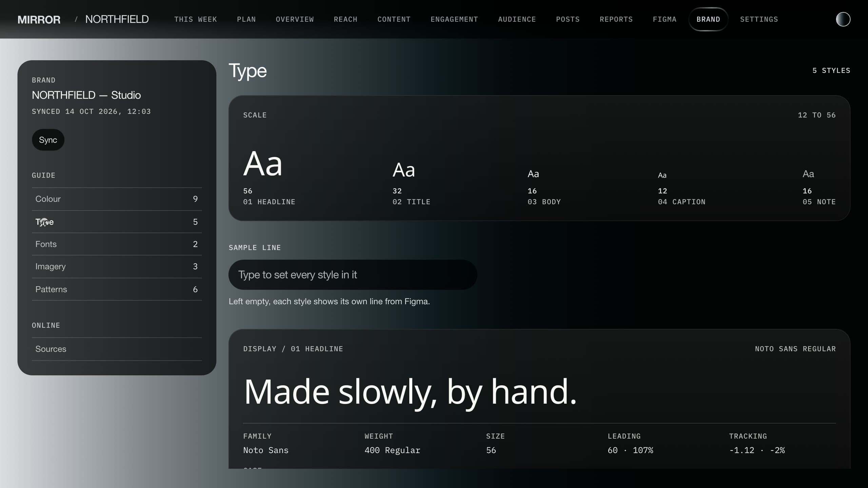Open the Fonts guide section
Viewport: 868px width, 488px height.
(117, 244)
